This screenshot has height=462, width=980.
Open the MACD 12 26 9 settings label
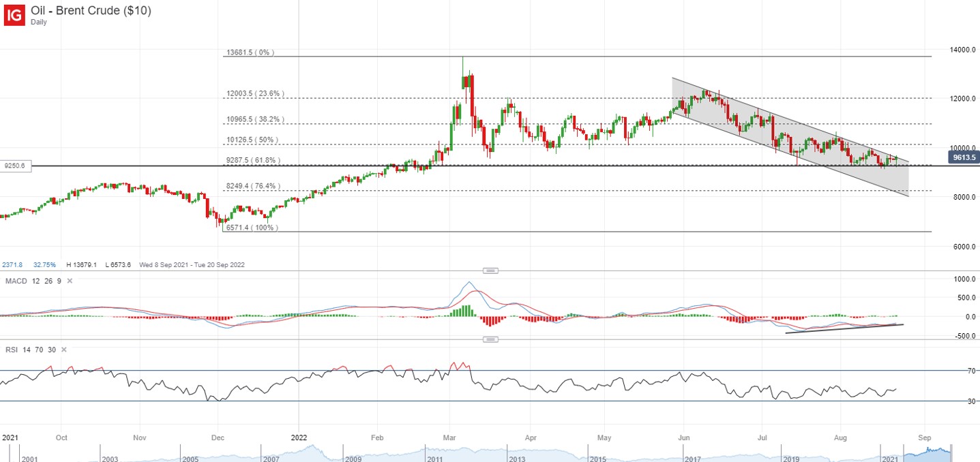tap(32, 281)
